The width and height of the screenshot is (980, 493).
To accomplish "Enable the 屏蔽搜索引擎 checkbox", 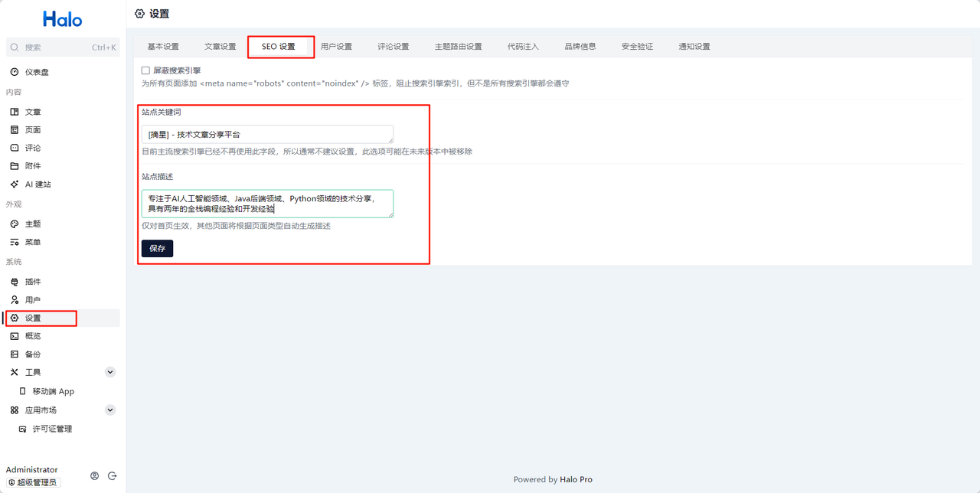I will pos(145,70).
